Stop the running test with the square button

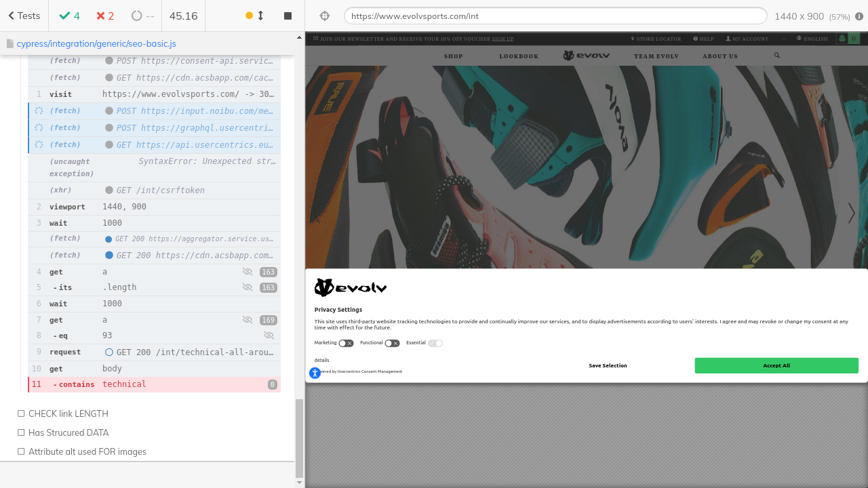pos(288,16)
